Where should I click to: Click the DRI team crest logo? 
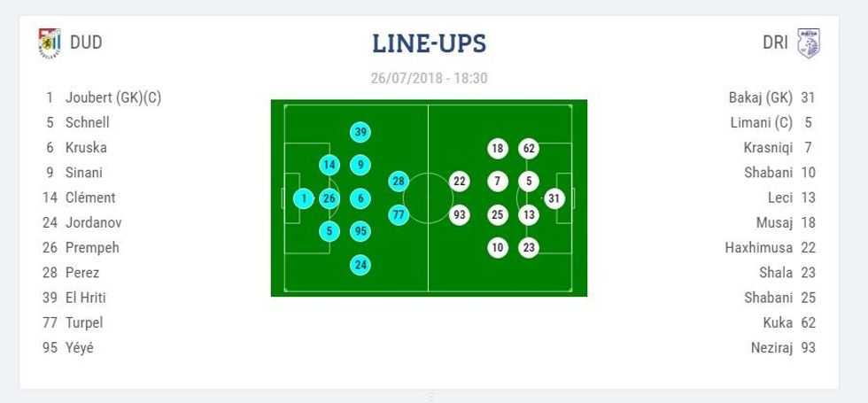(x=808, y=43)
